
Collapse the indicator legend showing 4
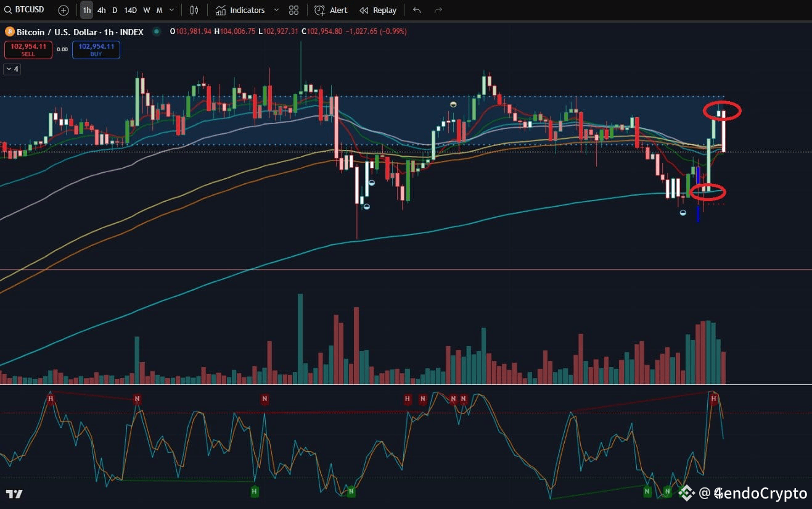(x=12, y=69)
